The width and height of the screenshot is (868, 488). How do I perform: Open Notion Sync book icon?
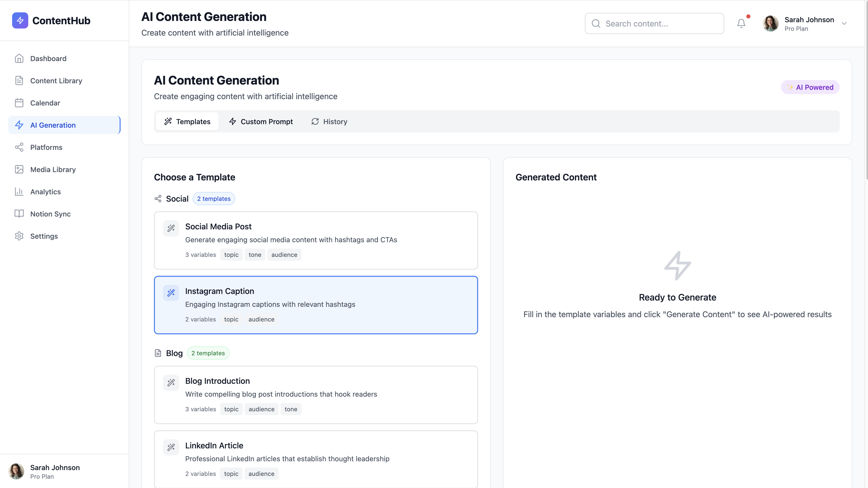pos(19,214)
